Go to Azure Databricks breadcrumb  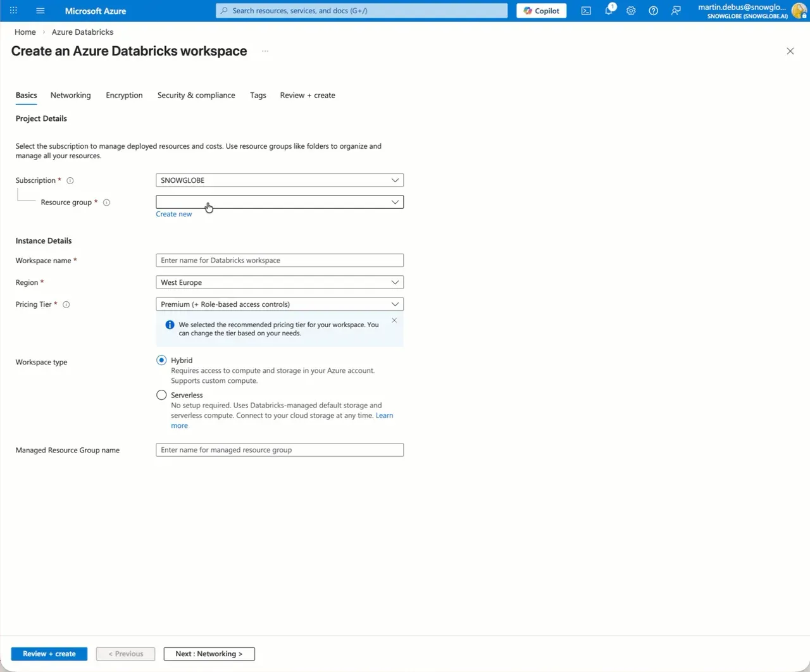point(83,32)
